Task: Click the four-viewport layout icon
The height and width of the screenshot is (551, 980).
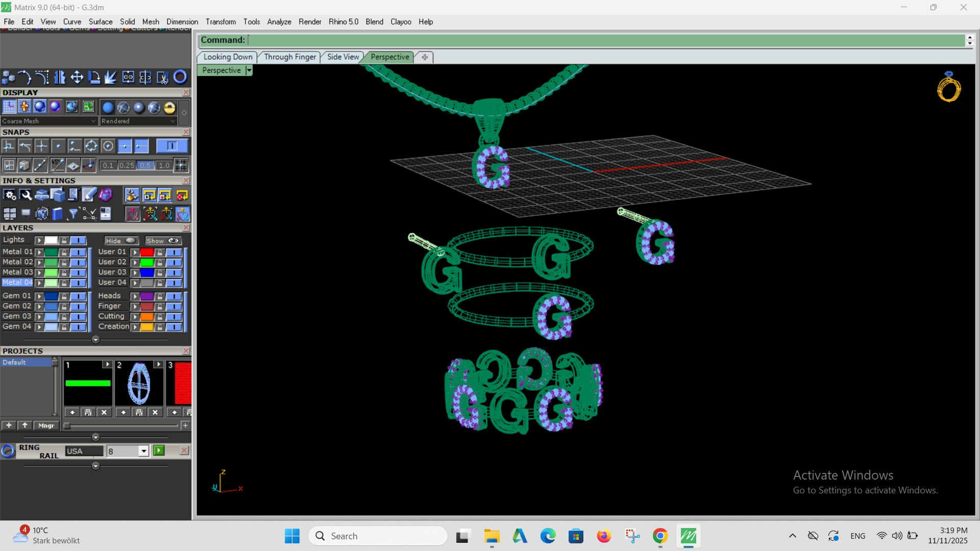Action: [x=10, y=214]
